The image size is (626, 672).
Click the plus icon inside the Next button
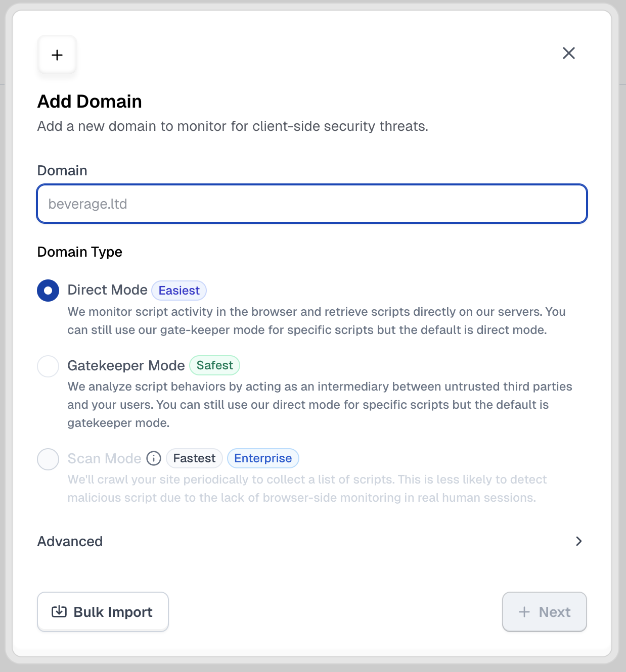point(524,612)
